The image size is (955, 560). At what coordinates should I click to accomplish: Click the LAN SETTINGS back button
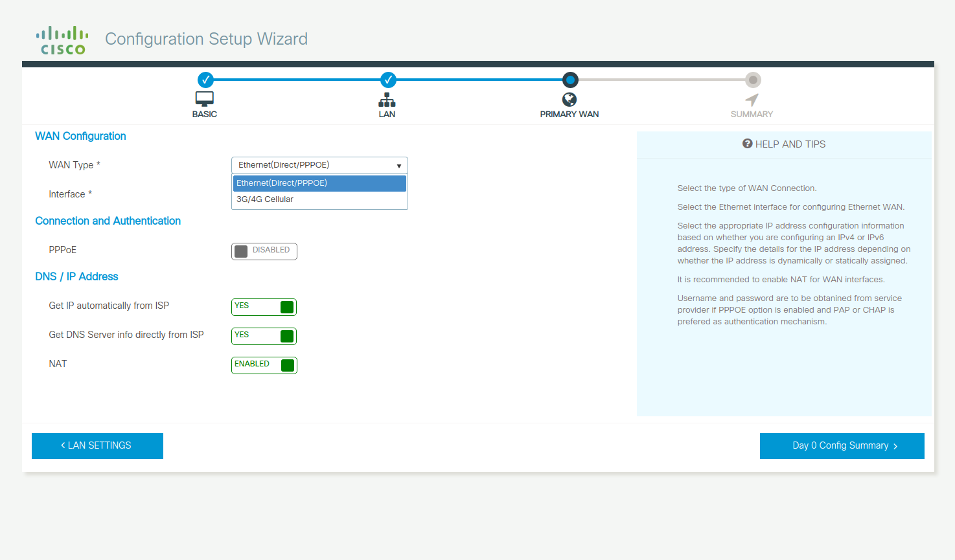click(x=97, y=445)
